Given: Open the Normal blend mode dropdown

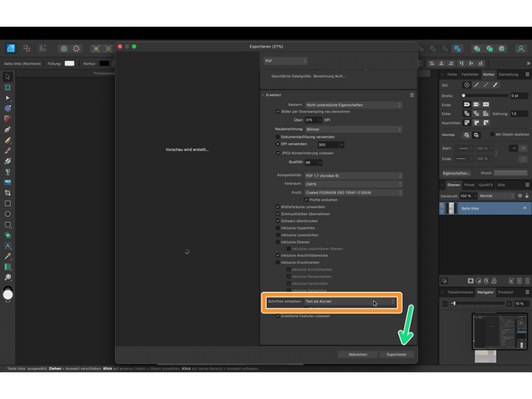Looking at the screenshot, I should pos(497,196).
